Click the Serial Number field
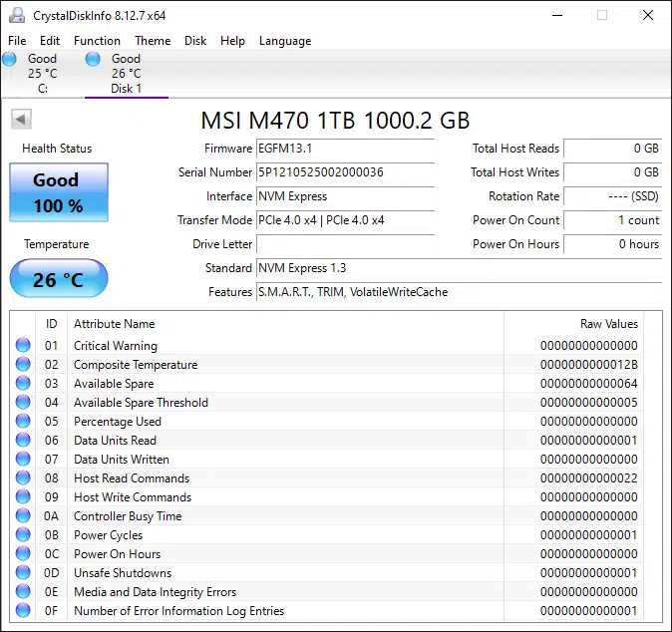The height and width of the screenshot is (632, 672). click(x=345, y=172)
